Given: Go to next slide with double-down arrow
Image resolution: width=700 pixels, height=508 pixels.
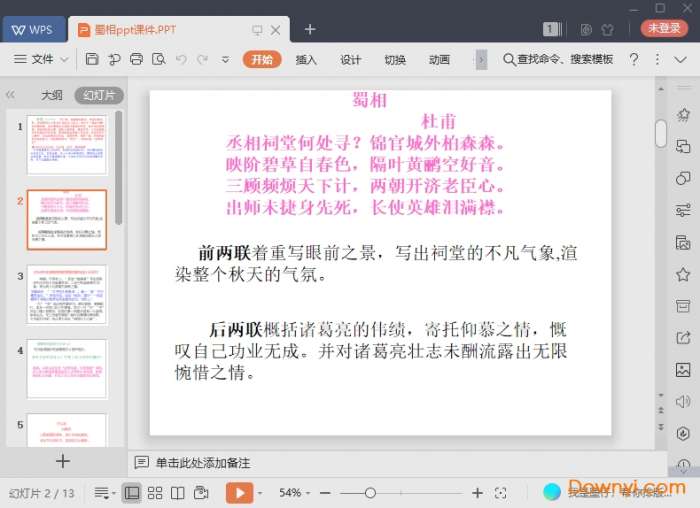Looking at the screenshot, I should [661, 427].
